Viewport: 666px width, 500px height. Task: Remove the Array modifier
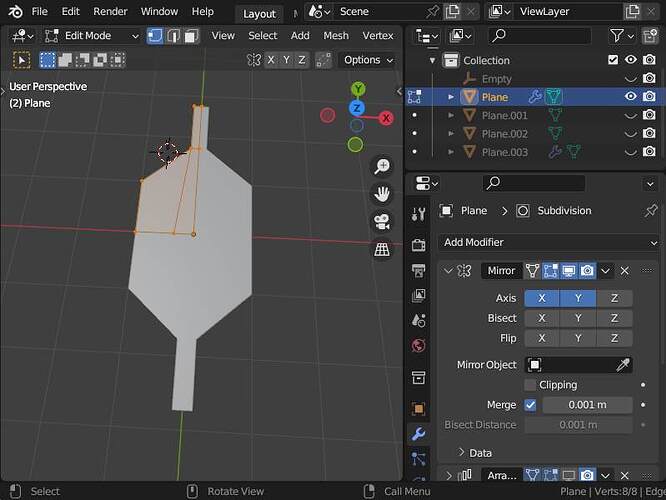624,475
